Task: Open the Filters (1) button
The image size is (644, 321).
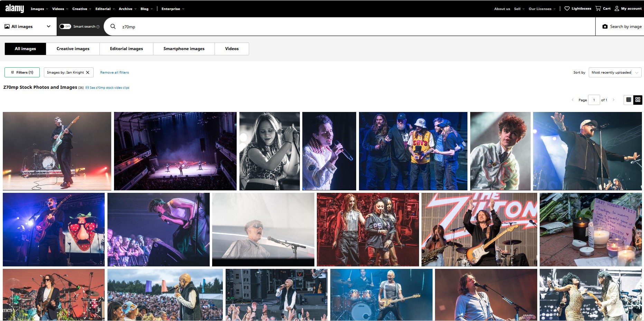Action: (22, 73)
